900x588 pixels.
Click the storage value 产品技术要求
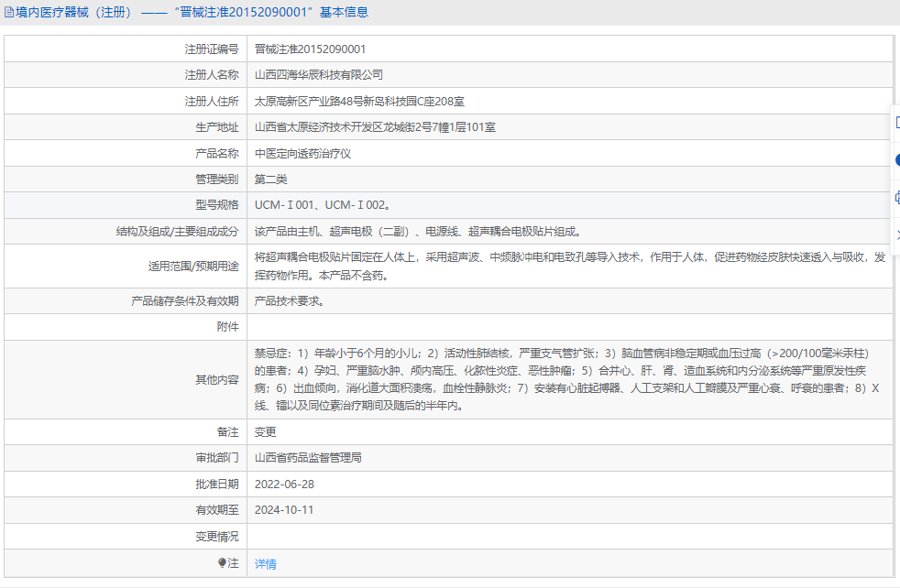(x=290, y=300)
